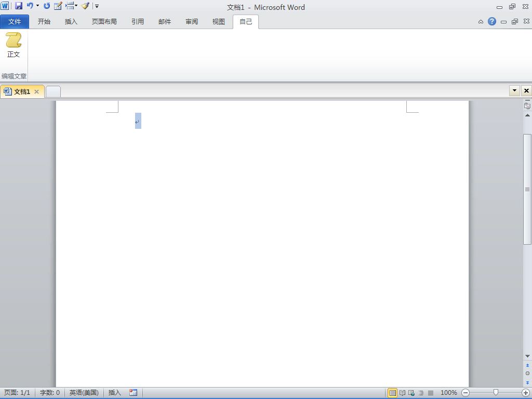The width and height of the screenshot is (532, 399).
Task: Open Word Help question mark icon
Action: pos(492,22)
